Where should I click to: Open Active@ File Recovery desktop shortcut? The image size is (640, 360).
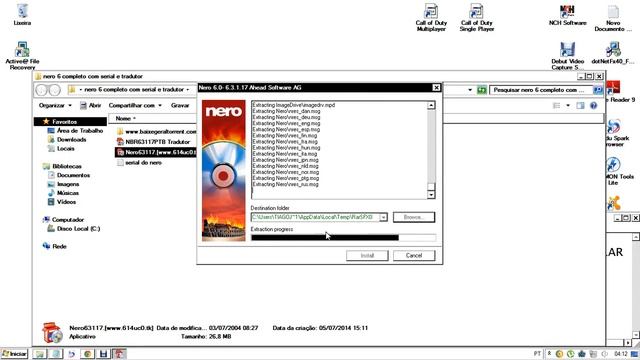click(x=22, y=56)
